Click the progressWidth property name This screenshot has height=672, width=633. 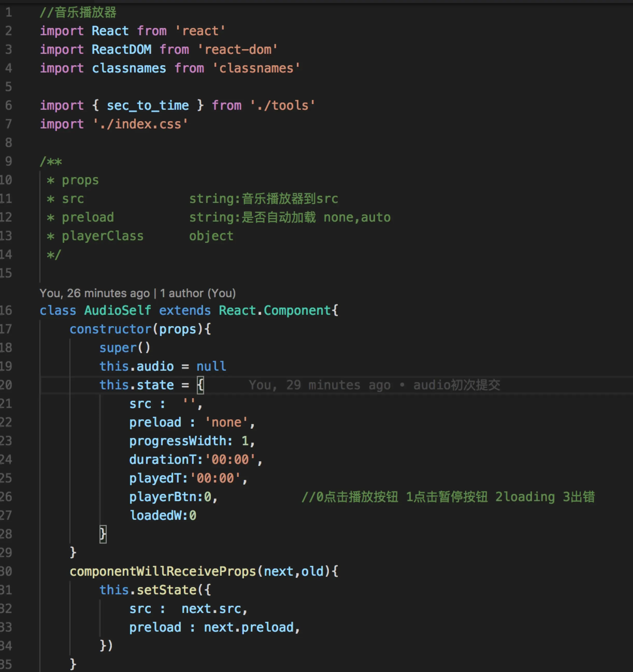pos(178,441)
